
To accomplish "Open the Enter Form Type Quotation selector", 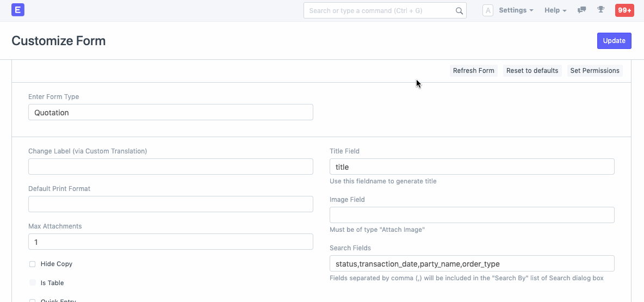I will tap(170, 113).
